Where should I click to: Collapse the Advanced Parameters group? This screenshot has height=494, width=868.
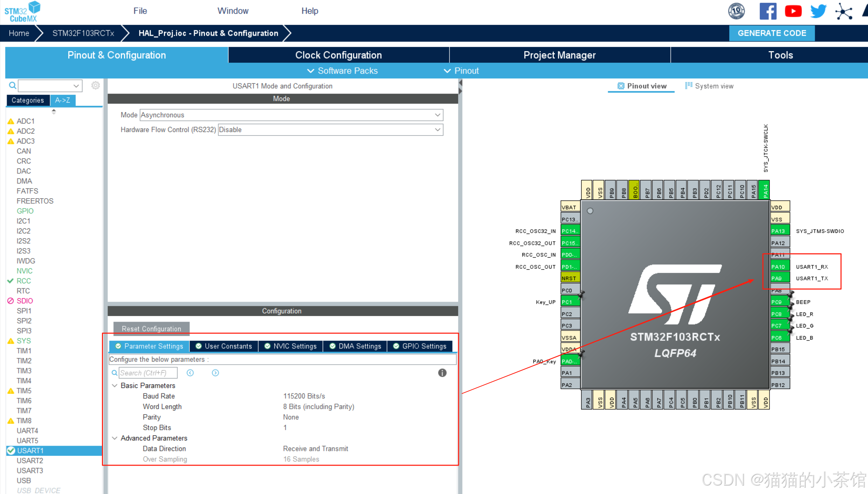click(x=115, y=438)
